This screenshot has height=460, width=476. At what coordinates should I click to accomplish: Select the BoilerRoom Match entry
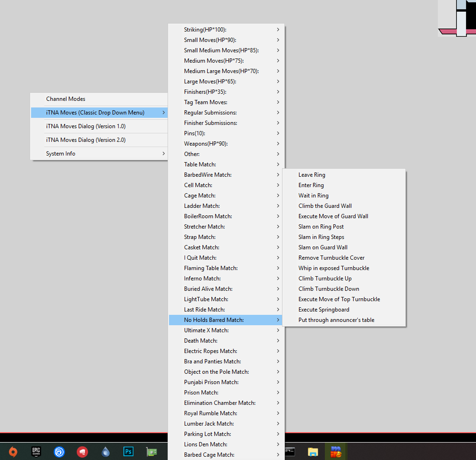pyautogui.click(x=226, y=216)
